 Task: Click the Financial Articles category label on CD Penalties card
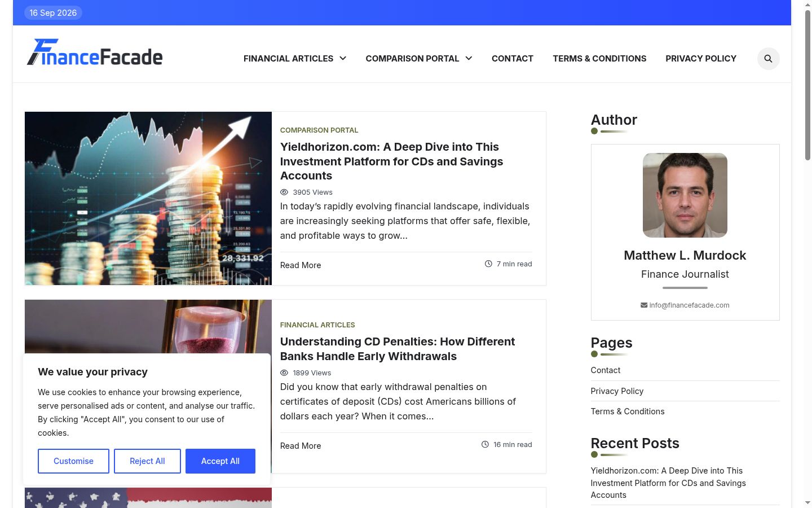pos(317,325)
